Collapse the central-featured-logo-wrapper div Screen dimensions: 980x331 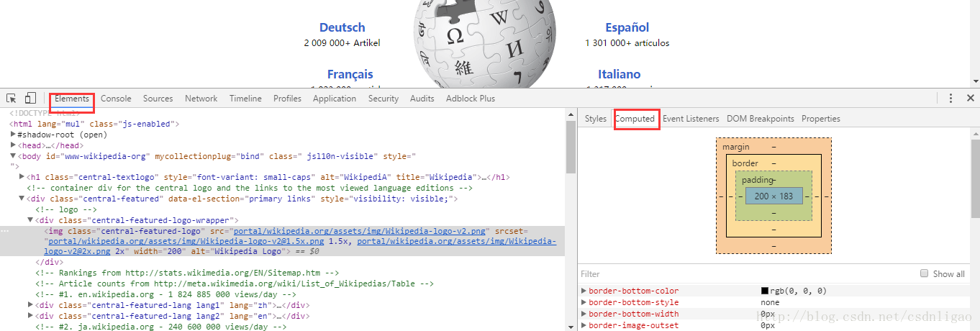pos(31,220)
